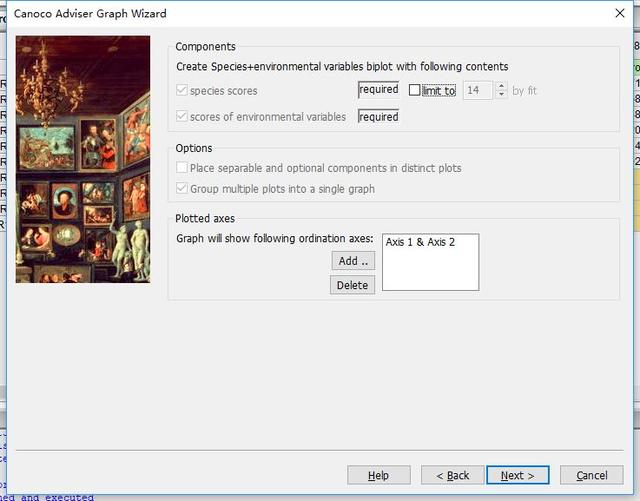640x501 pixels.
Task: Click the limit-to number field showing 14
Action: 478,90
